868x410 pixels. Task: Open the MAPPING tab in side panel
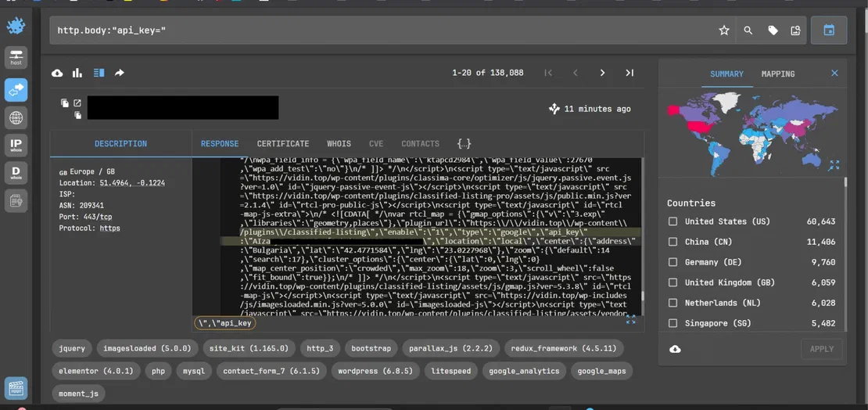(x=778, y=74)
